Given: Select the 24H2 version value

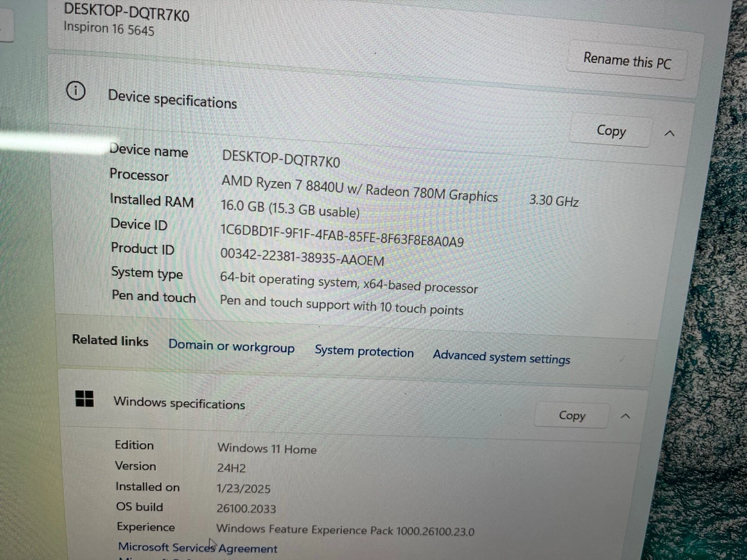Looking at the screenshot, I should tap(231, 468).
